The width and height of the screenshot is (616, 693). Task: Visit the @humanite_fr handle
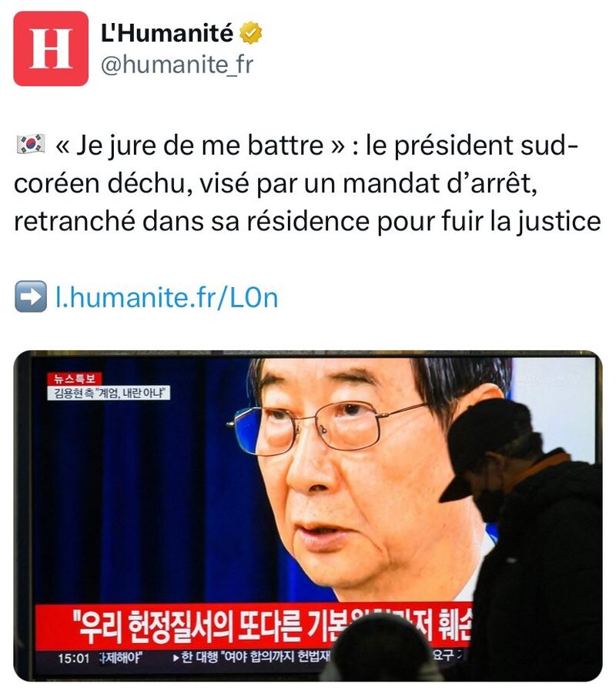point(177,65)
